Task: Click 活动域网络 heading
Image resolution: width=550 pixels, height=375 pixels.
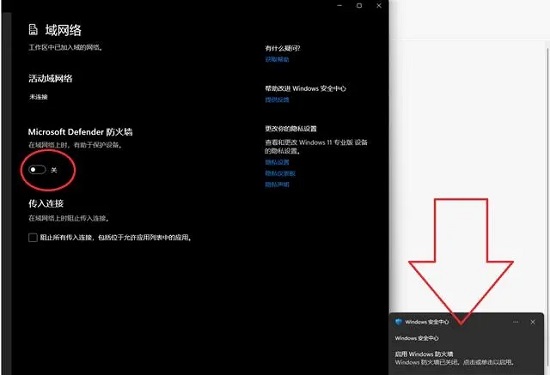Action: point(51,78)
